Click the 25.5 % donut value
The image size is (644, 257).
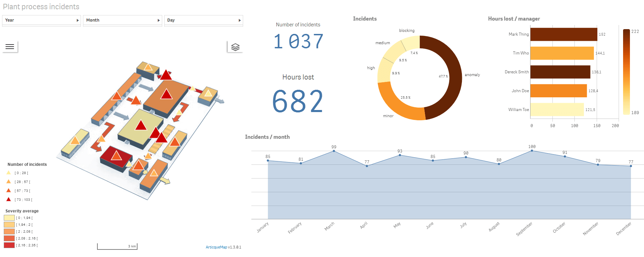click(x=406, y=98)
